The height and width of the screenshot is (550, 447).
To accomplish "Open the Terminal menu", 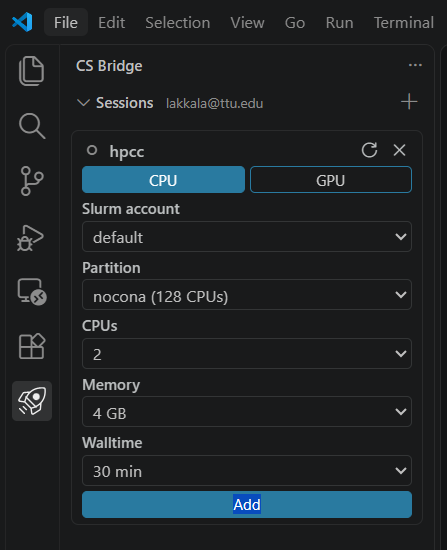I will tap(404, 22).
